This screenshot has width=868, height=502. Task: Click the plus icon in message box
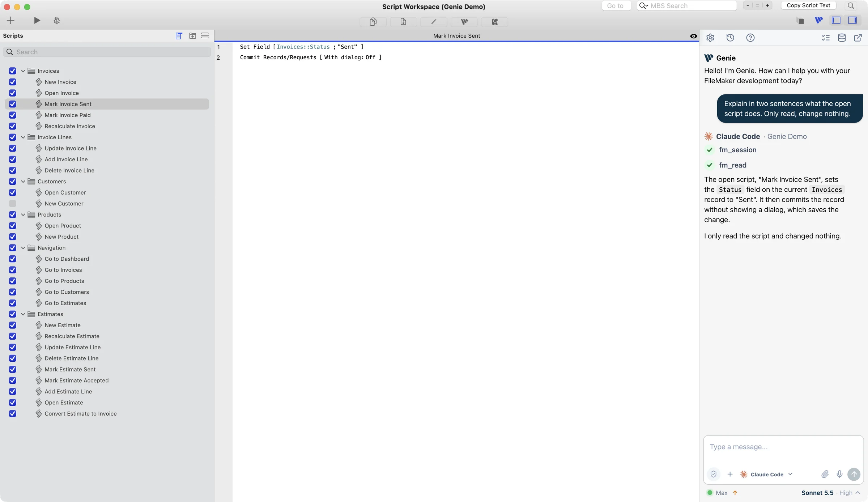point(730,474)
